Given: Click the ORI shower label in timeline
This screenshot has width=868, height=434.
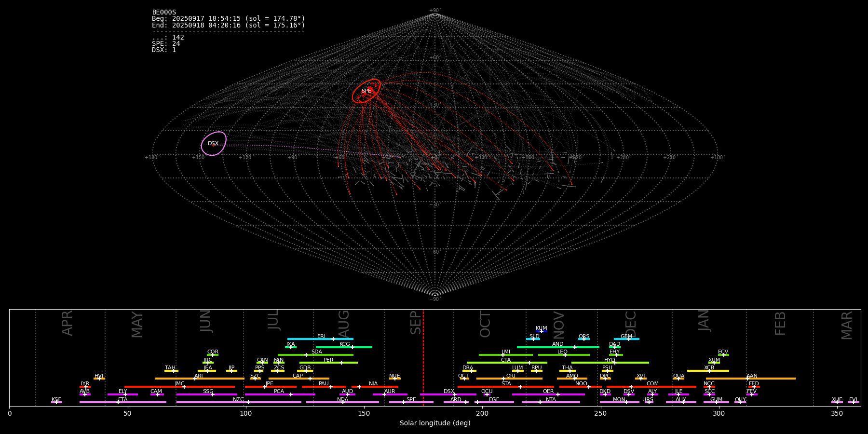Looking at the screenshot, I should point(511,376).
